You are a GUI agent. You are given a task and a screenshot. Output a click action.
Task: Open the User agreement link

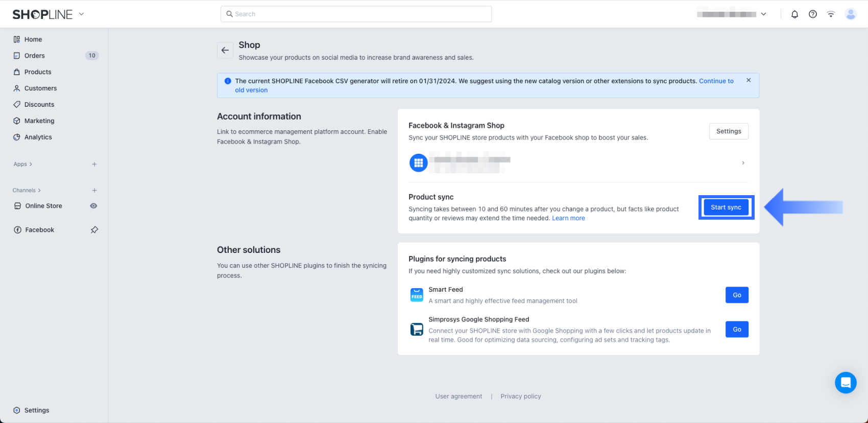pos(459,396)
